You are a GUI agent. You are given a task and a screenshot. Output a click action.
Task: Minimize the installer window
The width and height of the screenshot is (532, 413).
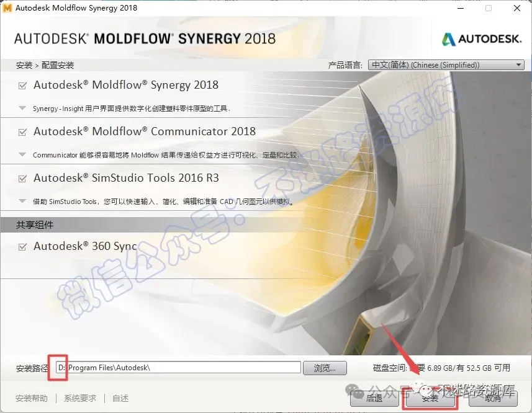point(461,8)
